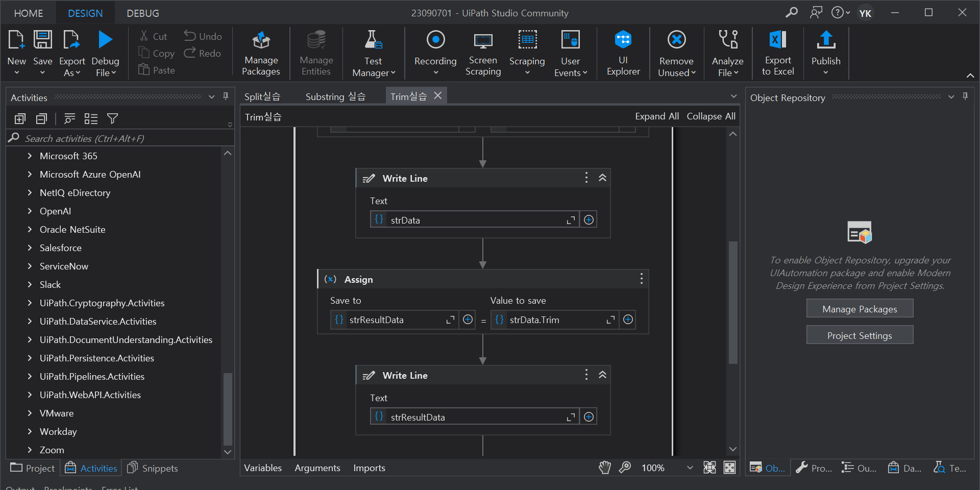
Task: Pin the Activities panel
Action: pos(226,96)
